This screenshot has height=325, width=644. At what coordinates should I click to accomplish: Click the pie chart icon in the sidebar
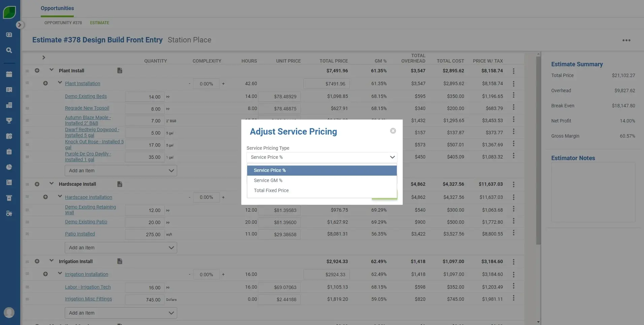[x=9, y=167]
